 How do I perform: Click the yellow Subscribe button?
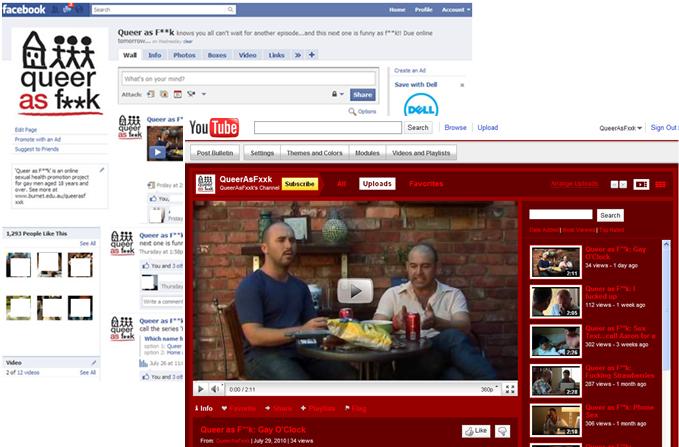pyautogui.click(x=299, y=184)
